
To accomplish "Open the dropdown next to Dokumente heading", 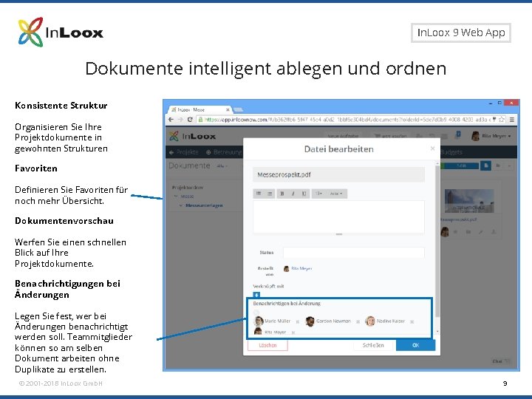I will (222, 166).
